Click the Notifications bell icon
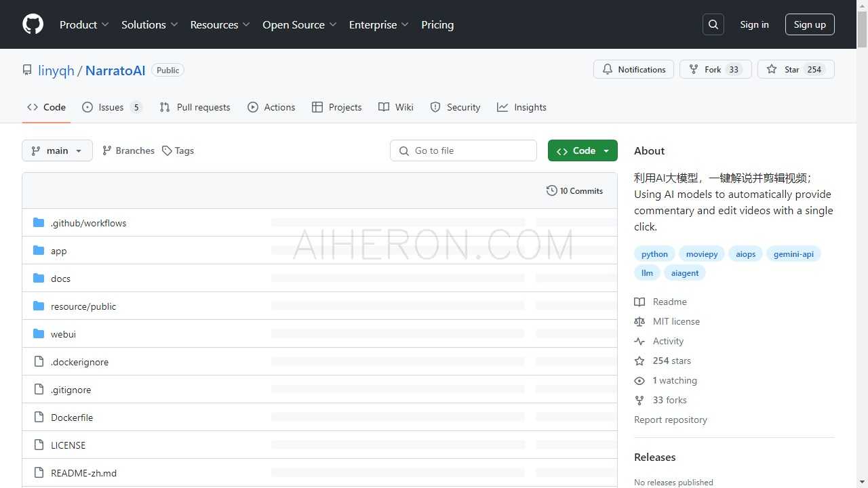 pos(608,69)
